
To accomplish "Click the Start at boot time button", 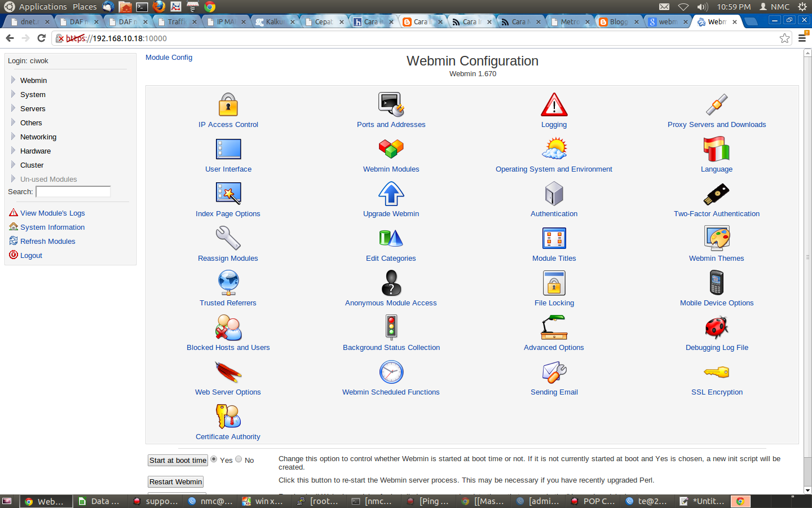I will pos(178,461).
